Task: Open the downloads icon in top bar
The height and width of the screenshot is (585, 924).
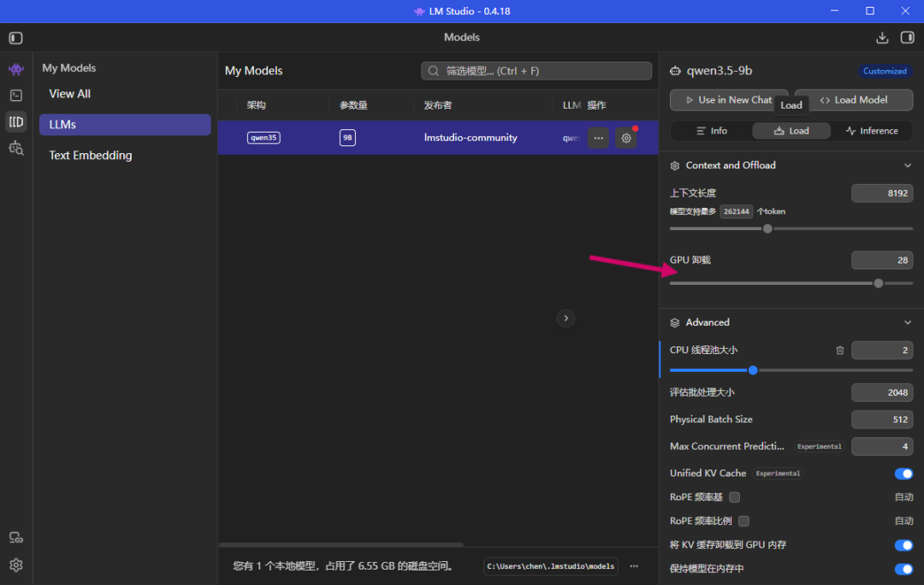Action: coord(882,38)
